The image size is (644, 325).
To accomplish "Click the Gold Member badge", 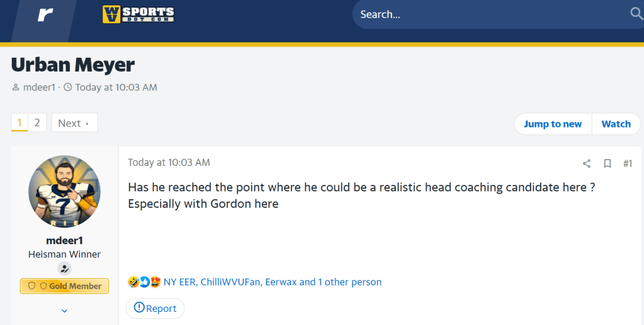I will coord(64,286).
